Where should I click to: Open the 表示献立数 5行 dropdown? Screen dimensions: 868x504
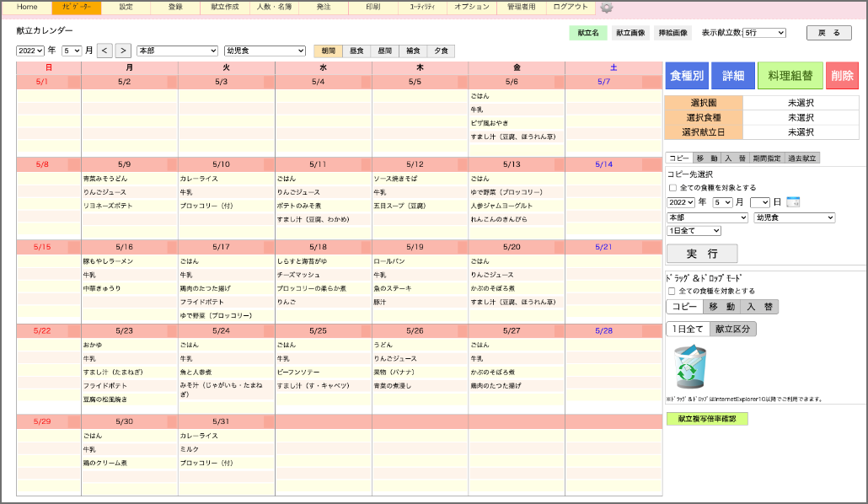pyautogui.click(x=764, y=33)
